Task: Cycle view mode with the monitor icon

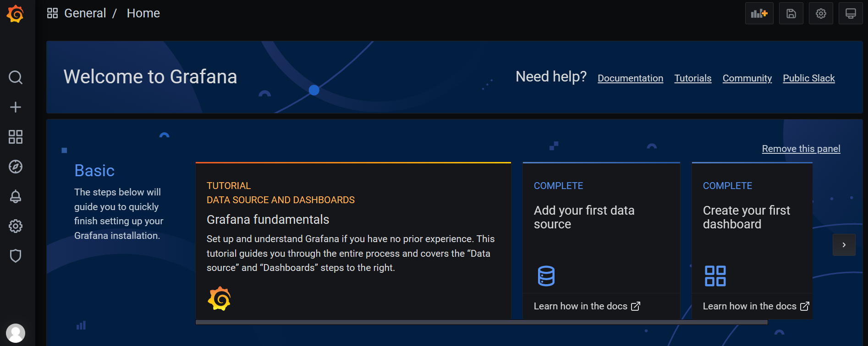Action: pyautogui.click(x=851, y=13)
